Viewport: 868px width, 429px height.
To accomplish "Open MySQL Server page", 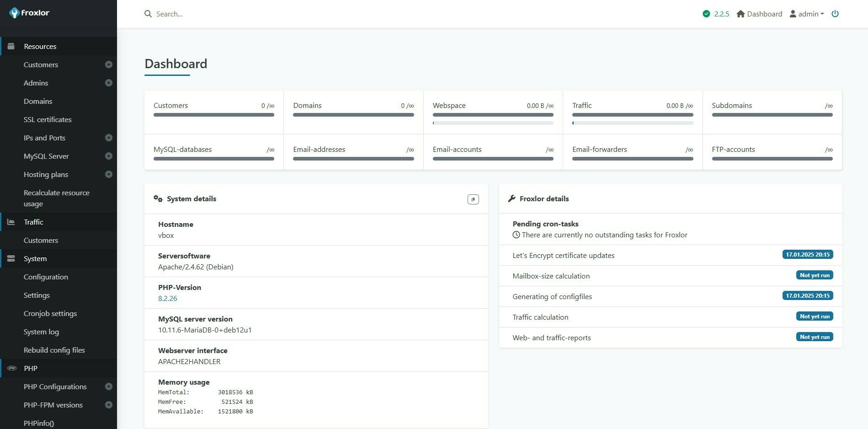I will [x=46, y=156].
